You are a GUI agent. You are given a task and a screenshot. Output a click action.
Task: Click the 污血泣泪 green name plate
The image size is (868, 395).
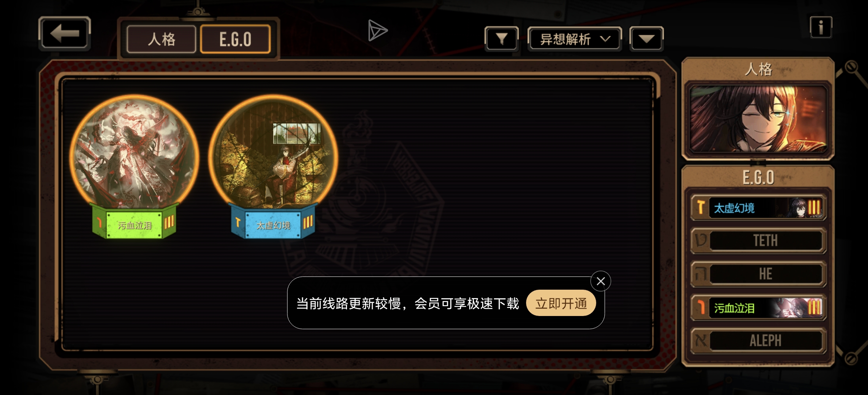point(134,225)
